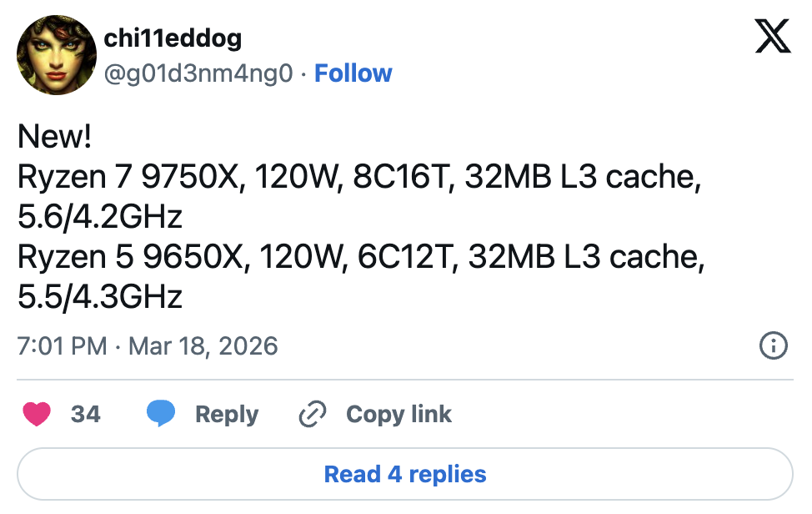Open chi11eddog's profile avatar image
812x514 pixels.
[57, 54]
